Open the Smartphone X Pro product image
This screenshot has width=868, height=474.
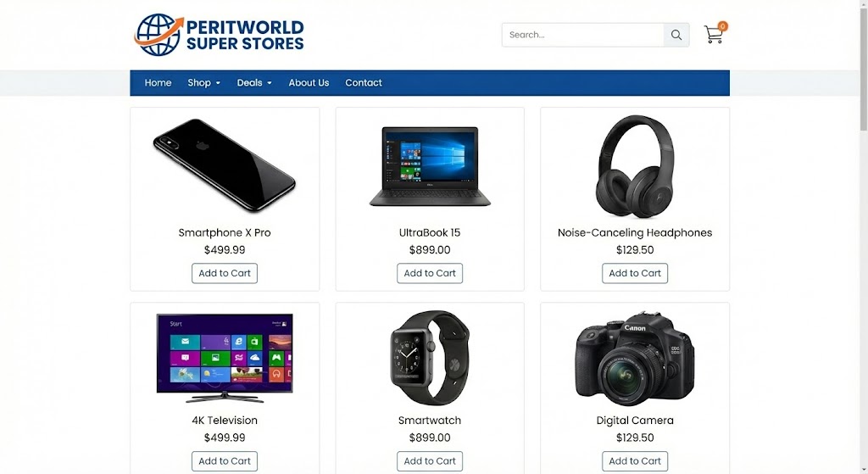[x=224, y=165]
